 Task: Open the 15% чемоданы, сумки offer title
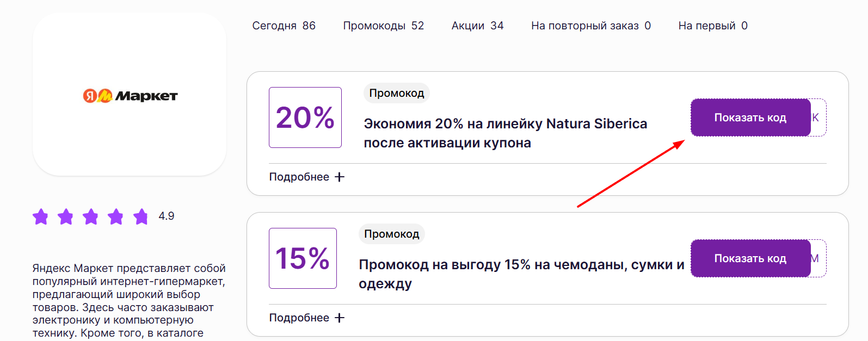[521, 274]
